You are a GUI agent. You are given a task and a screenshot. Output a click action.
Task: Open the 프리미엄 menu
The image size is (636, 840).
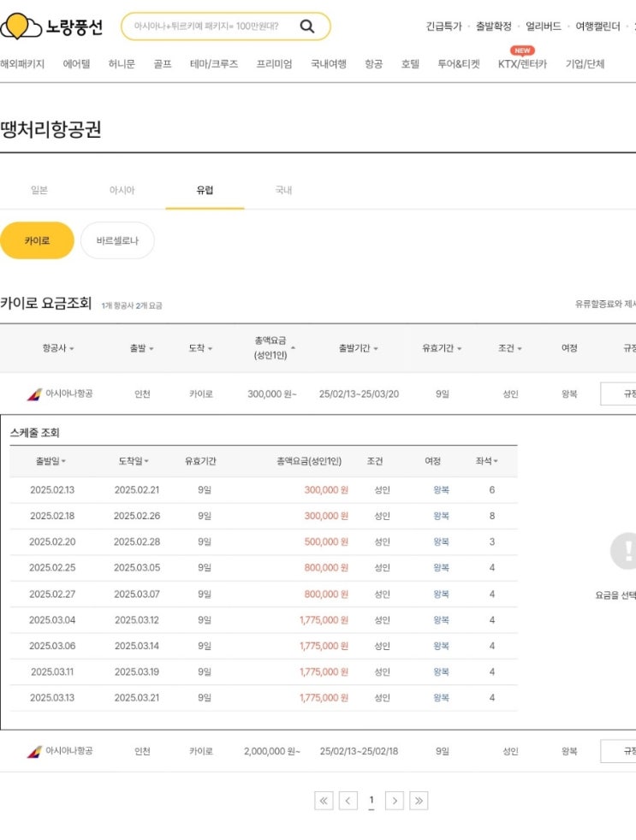point(274,64)
